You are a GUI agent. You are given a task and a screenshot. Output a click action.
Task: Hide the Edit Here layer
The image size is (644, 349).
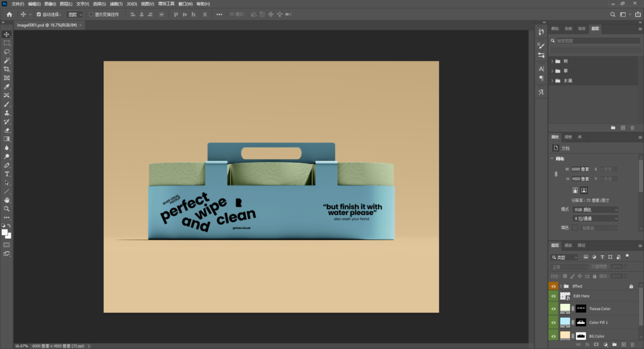pos(553,296)
